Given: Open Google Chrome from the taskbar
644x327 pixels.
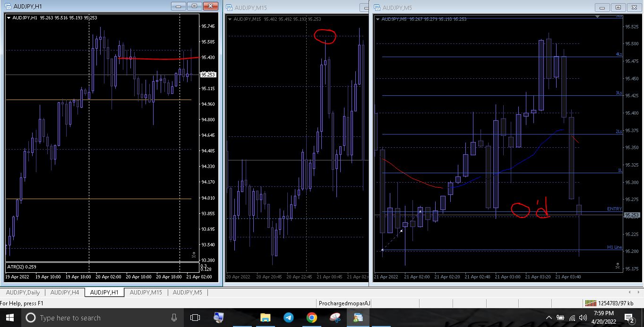Looking at the screenshot, I should 311,318.
